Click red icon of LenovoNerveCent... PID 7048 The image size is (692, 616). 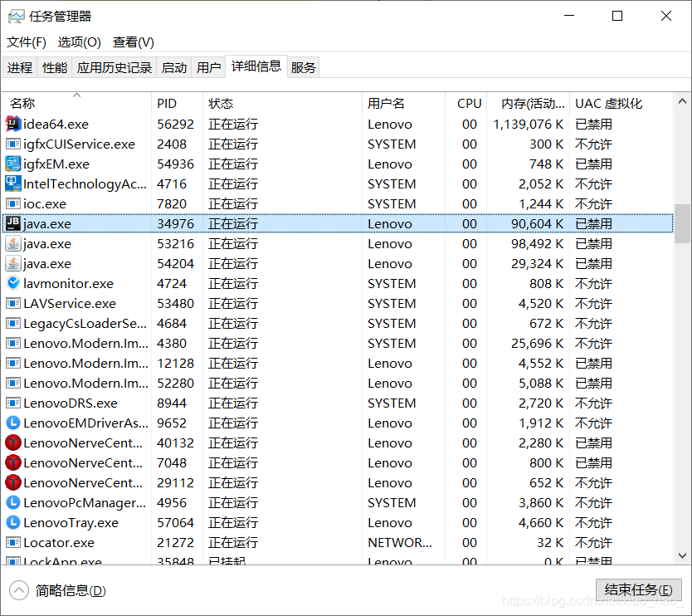(x=13, y=462)
